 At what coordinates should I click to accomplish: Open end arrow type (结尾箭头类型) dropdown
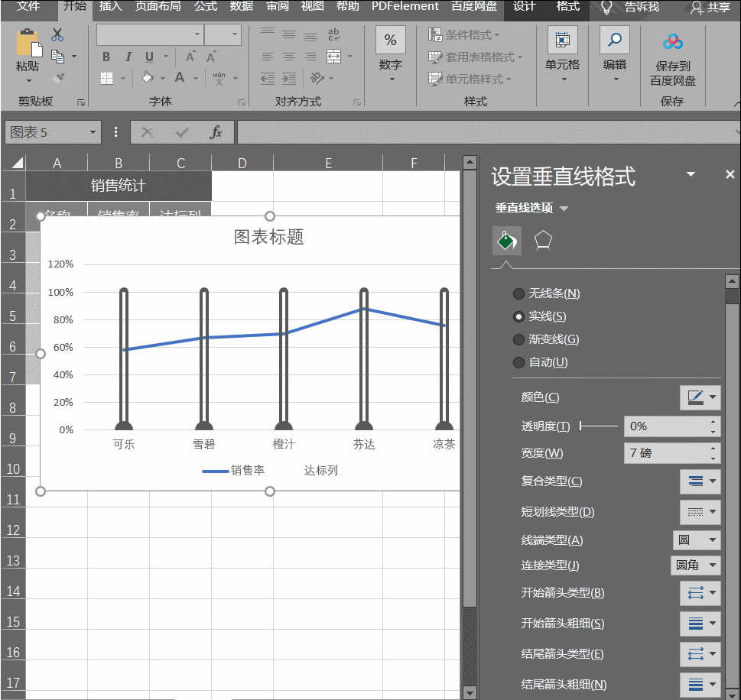(x=700, y=654)
